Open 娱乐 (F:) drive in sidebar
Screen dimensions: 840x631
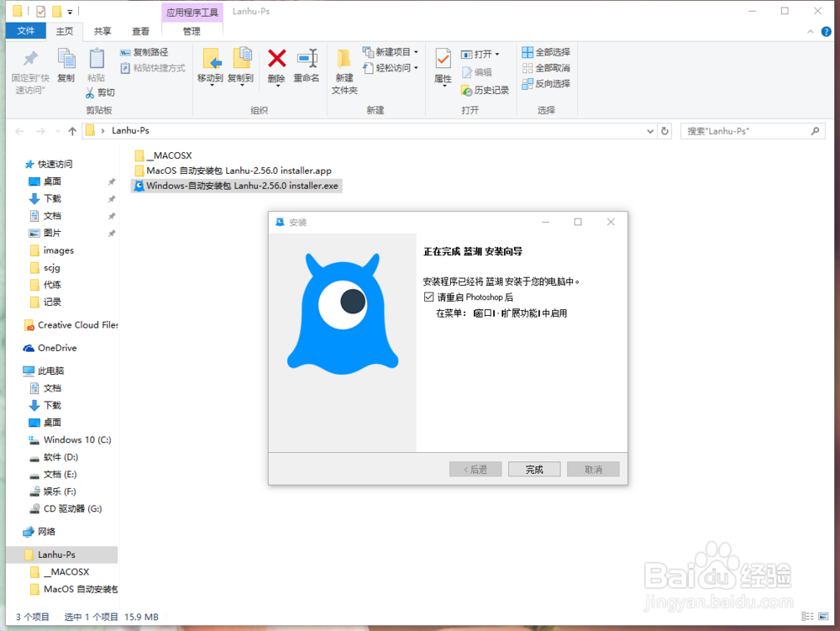tap(52, 492)
